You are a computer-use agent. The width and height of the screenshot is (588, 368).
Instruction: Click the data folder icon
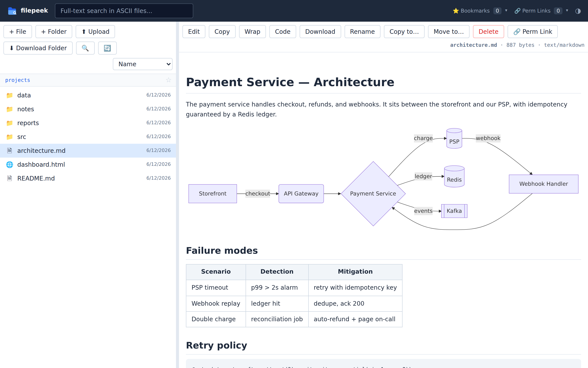tap(10, 95)
